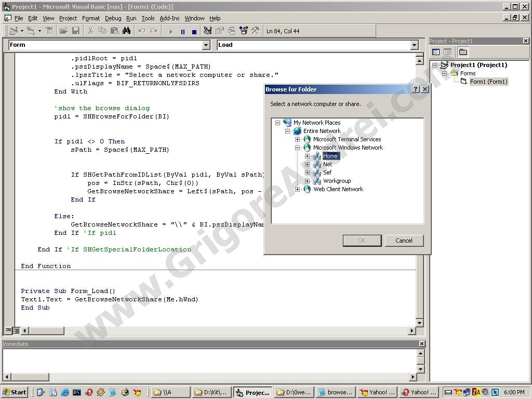The height and width of the screenshot is (399, 532).
Task: Click Cancel in the Browse for Folder dialog
Action: pyautogui.click(x=404, y=241)
